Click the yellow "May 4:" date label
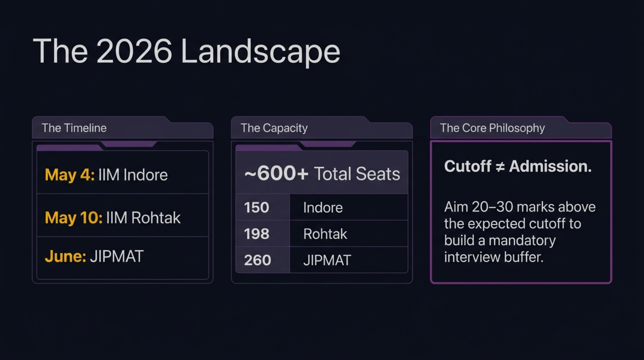The width and height of the screenshot is (644, 360). coord(70,174)
